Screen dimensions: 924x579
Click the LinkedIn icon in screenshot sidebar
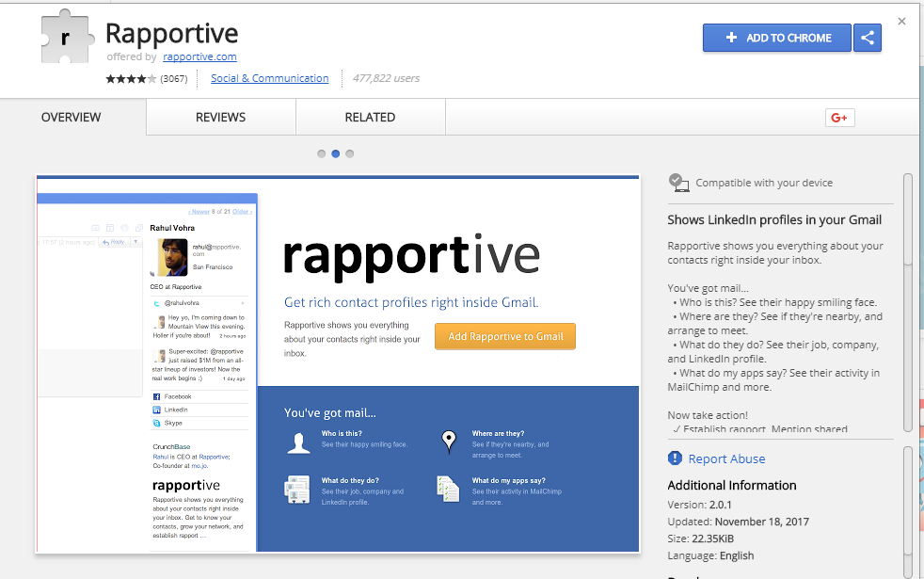[157, 410]
